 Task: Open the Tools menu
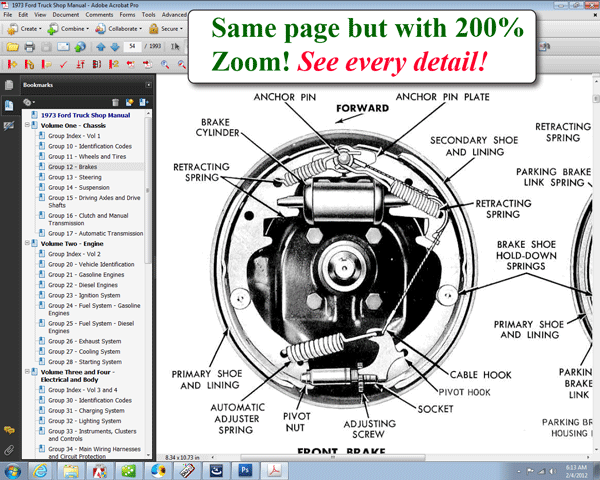tap(148, 15)
